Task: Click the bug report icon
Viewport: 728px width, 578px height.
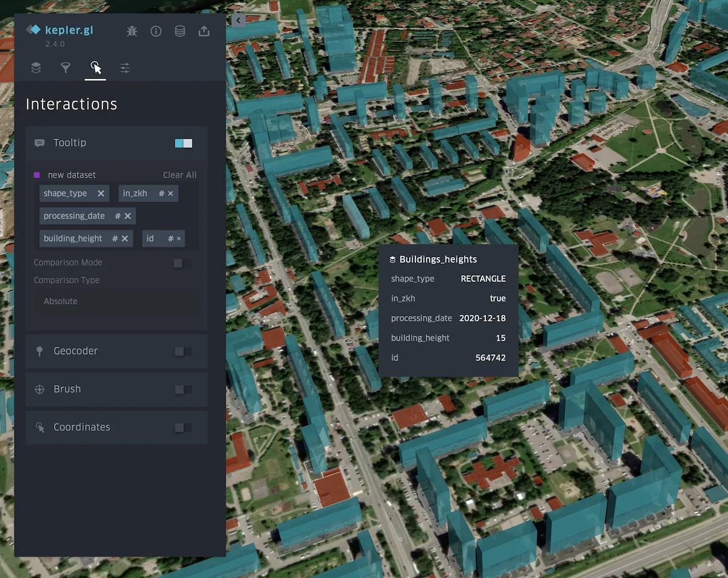Action: (x=132, y=31)
